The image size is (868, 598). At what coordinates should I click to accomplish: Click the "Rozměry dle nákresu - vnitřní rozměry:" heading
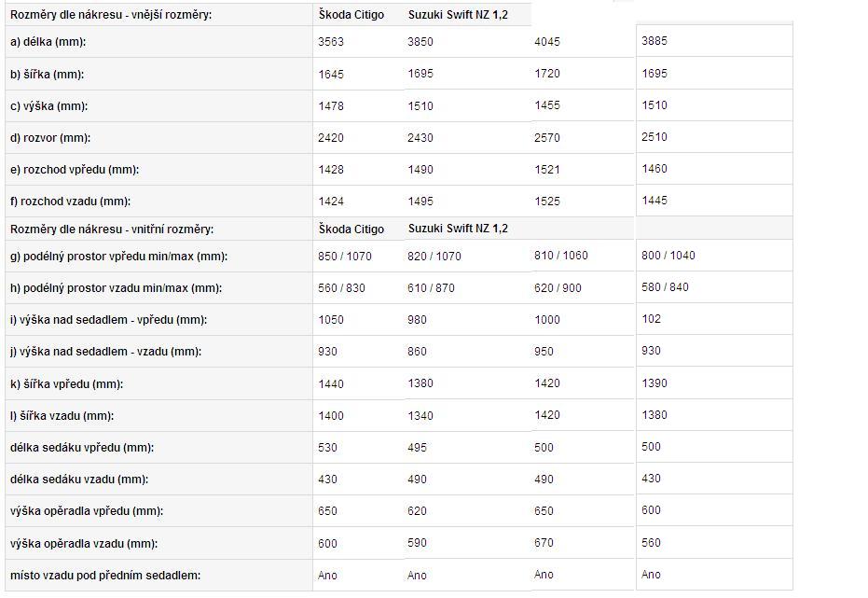112,229
